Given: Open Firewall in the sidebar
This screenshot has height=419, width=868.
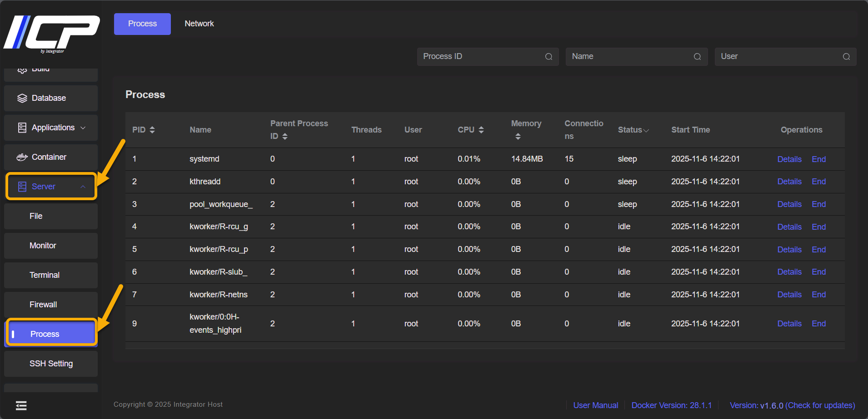Looking at the screenshot, I should (51, 305).
